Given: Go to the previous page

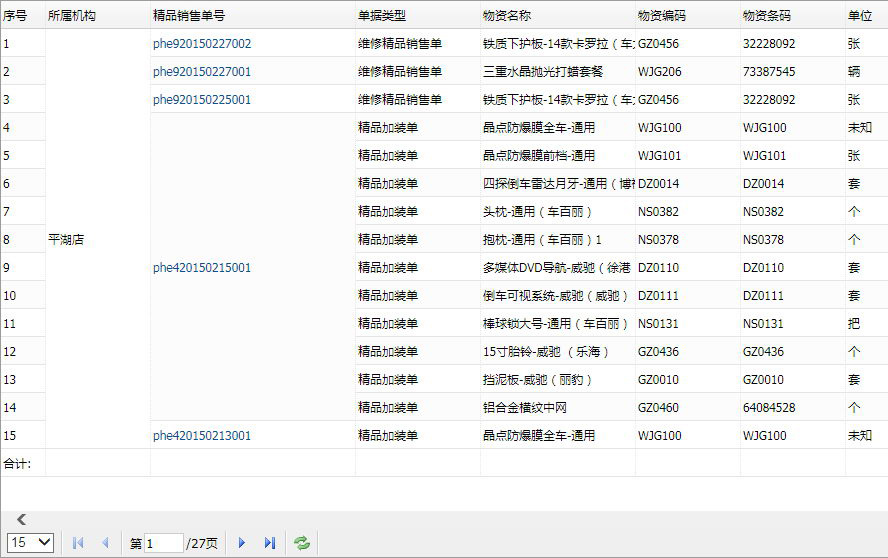Looking at the screenshot, I should click(x=105, y=543).
